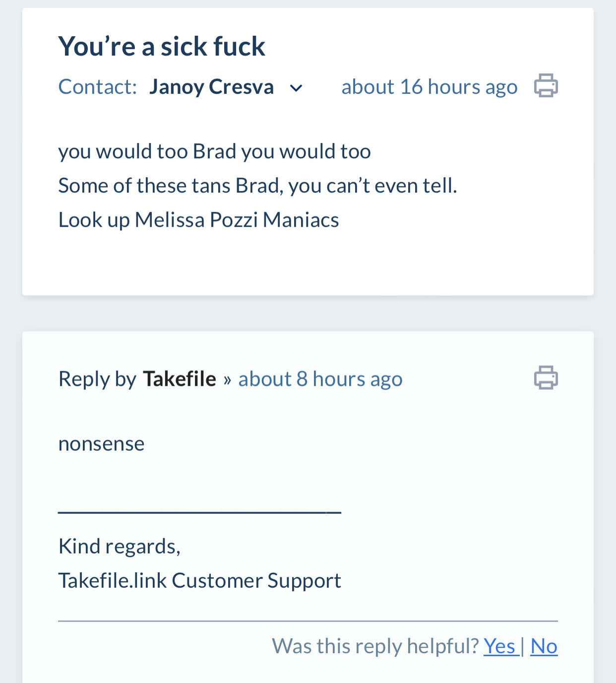The image size is (616, 683).
Task: Click 'Takefile.link Customer Support' signature text
Action: 199,580
